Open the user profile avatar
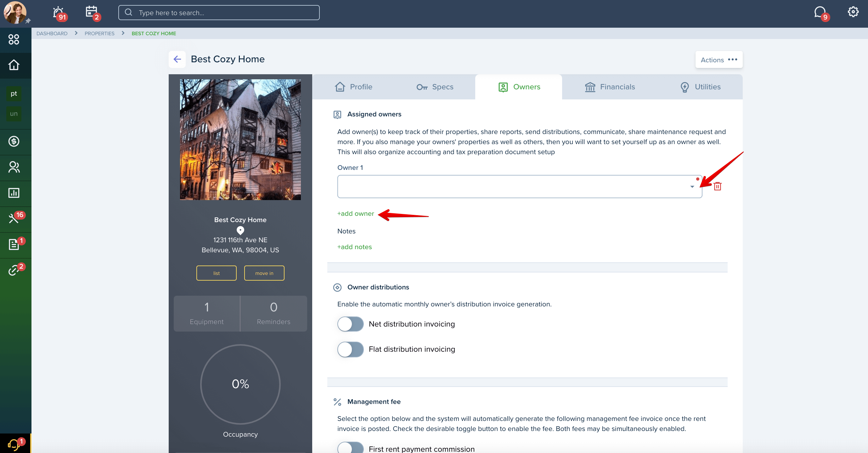The width and height of the screenshot is (868, 453). [x=15, y=13]
